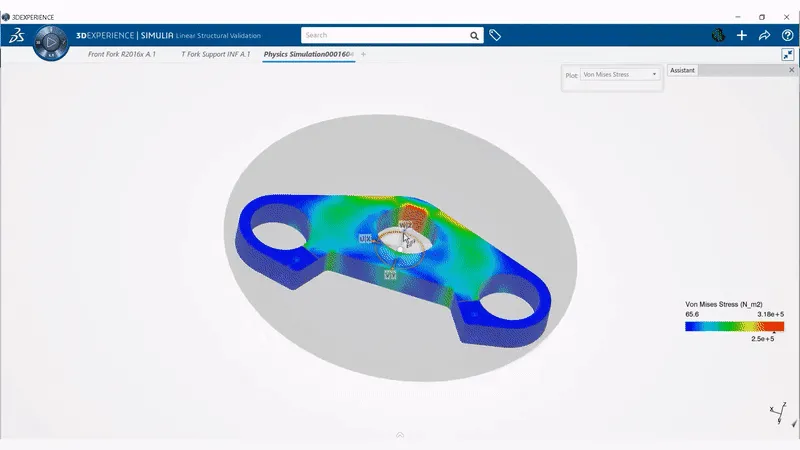Viewport: 800px width, 450px height.
Task: Click inside the Search field
Action: click(385, 35)
